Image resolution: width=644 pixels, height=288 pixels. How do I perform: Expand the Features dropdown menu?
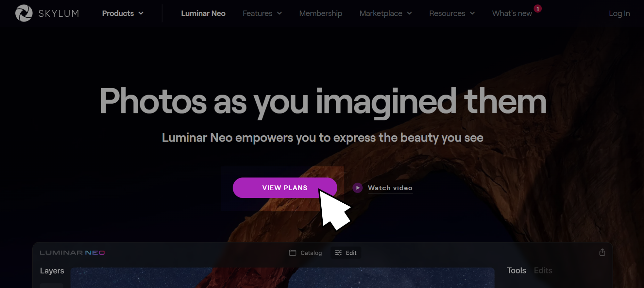(x=262, y=13)
